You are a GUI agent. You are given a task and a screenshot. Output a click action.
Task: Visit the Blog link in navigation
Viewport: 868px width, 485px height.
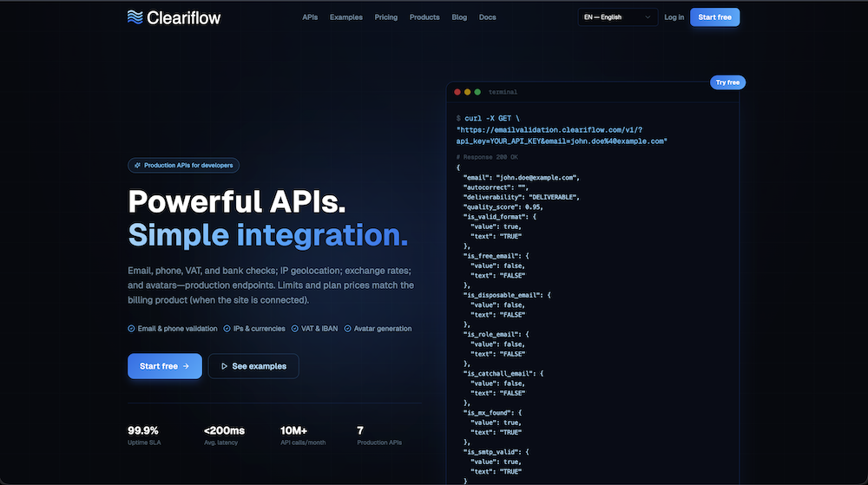pos(459,17)
